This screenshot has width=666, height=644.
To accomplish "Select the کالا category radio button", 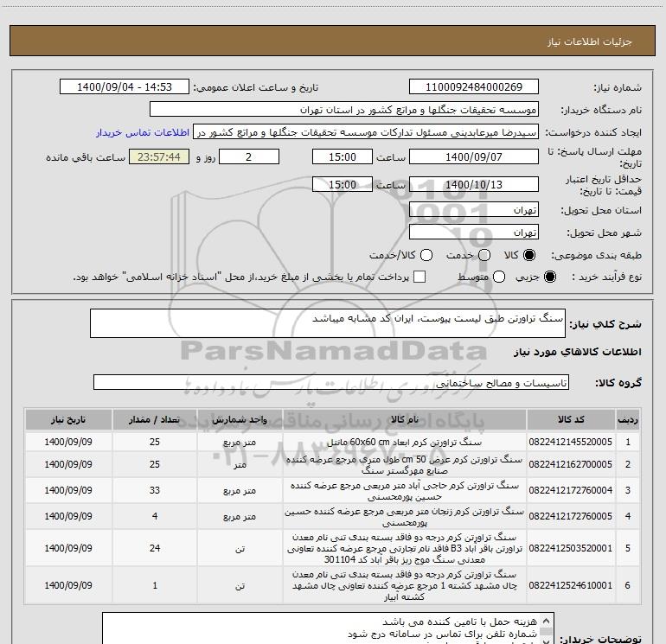I will 529,255.
